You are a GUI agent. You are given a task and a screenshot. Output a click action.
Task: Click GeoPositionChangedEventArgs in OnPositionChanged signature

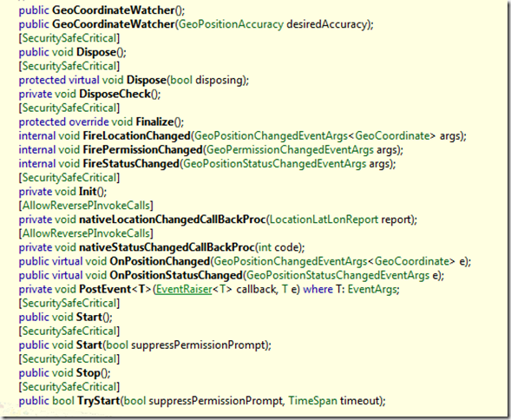click(291, 261)
